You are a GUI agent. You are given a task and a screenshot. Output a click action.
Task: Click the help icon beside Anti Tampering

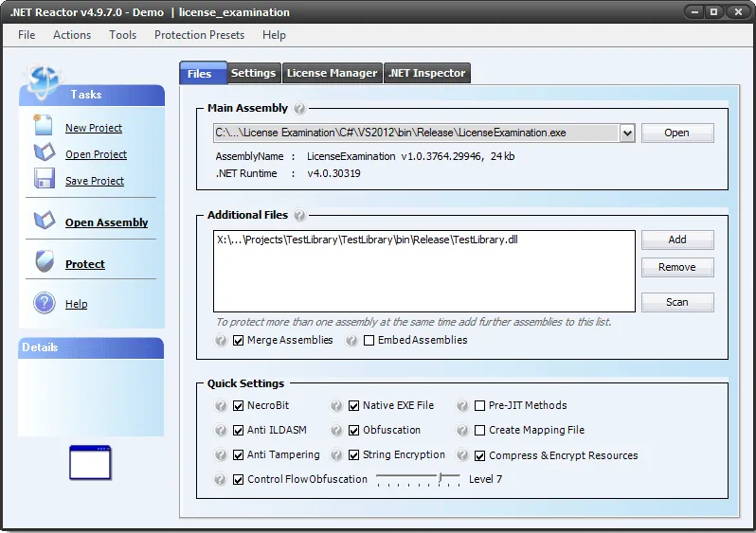point(221,454)
